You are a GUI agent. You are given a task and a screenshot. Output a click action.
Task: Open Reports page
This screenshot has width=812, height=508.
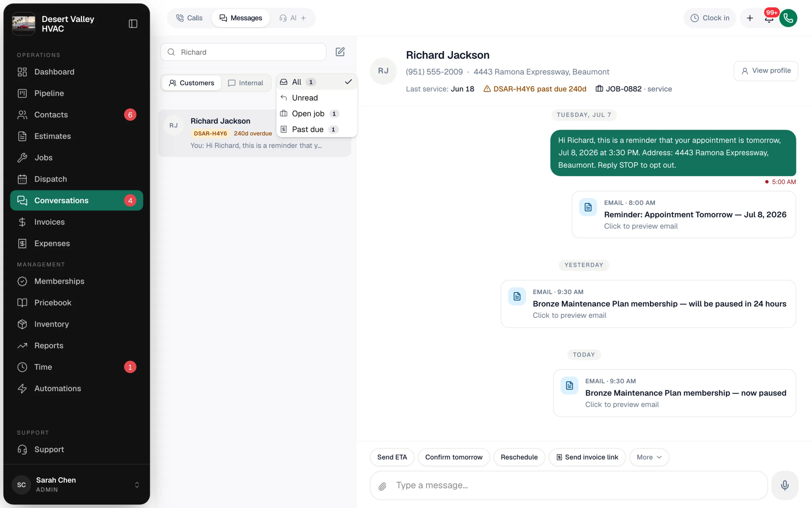point(76,345)
